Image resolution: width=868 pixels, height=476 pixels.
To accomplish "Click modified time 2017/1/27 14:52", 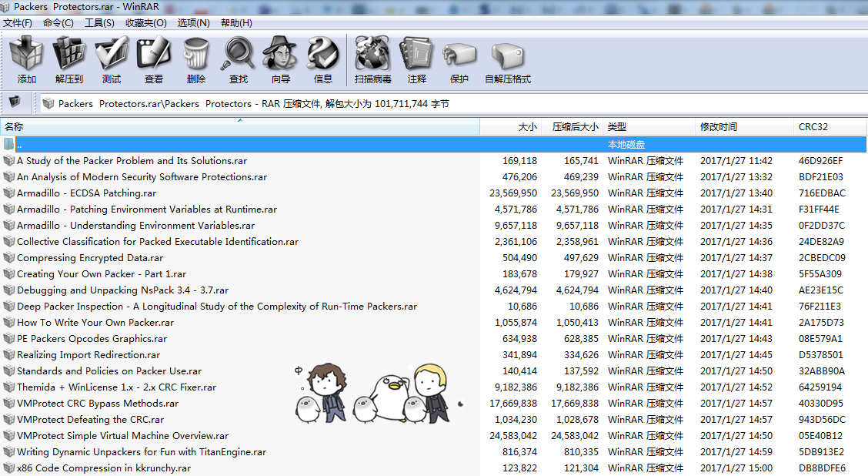I will 736,387.
